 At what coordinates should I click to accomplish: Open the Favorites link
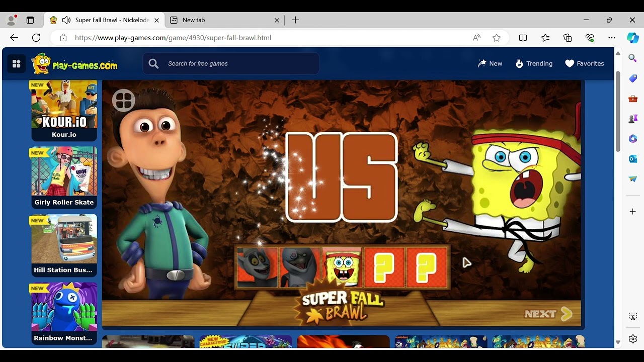coord(584,64)
